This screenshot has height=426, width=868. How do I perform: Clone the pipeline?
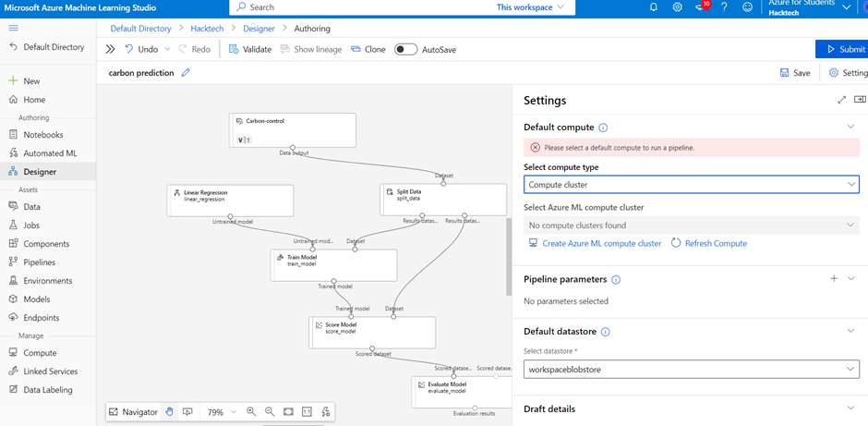368,49
